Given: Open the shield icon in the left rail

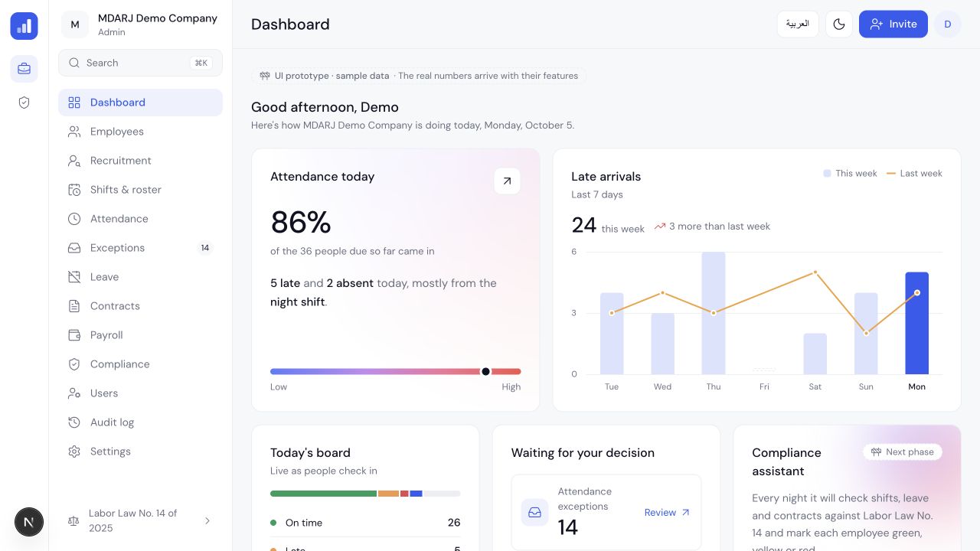Looking at the screenshot, I should [24, 103].
